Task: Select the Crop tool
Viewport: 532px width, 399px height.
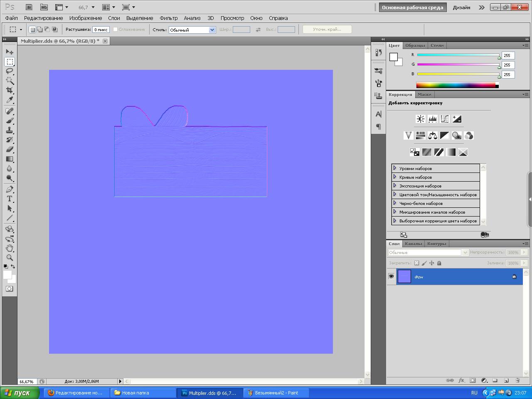Action: point(10,90)
